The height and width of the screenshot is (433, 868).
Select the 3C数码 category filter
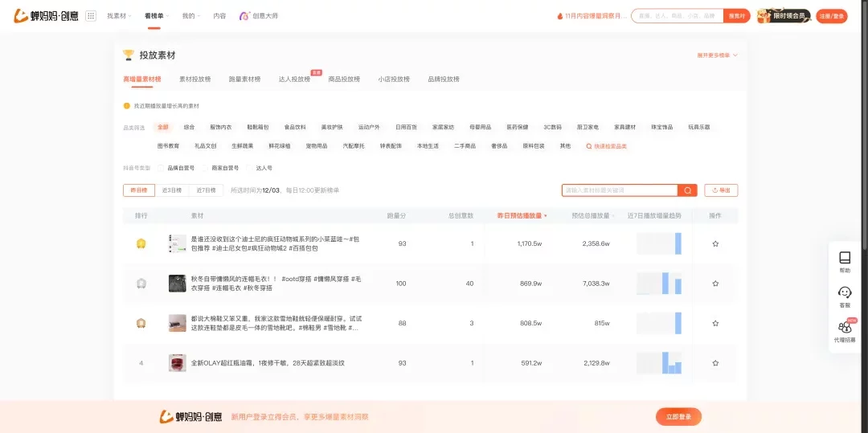pos(552,127)
